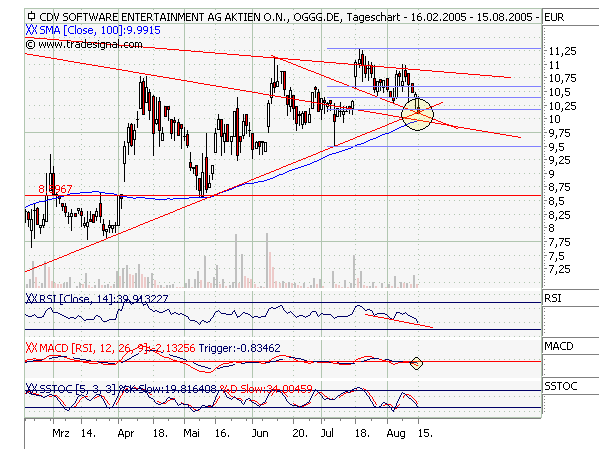Screen dimensions: 600x450
Task: Click the 18. date label following Jul
Action: (x=362, y=433)
